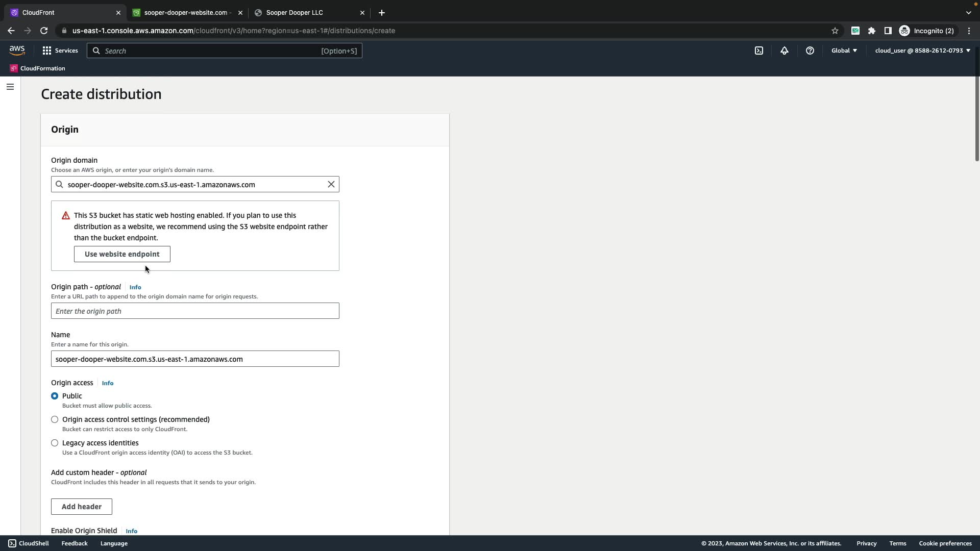This screenshot has height=551, width=980.
Task: Expand browser tab search chevron
Action: (968, 13)
